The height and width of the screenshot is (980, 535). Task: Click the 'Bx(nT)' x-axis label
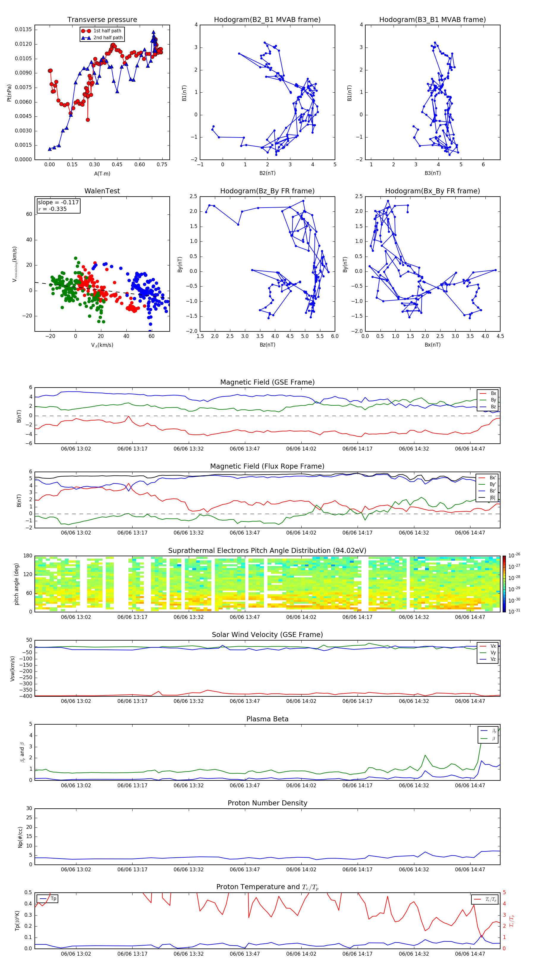tap(432, 345)
